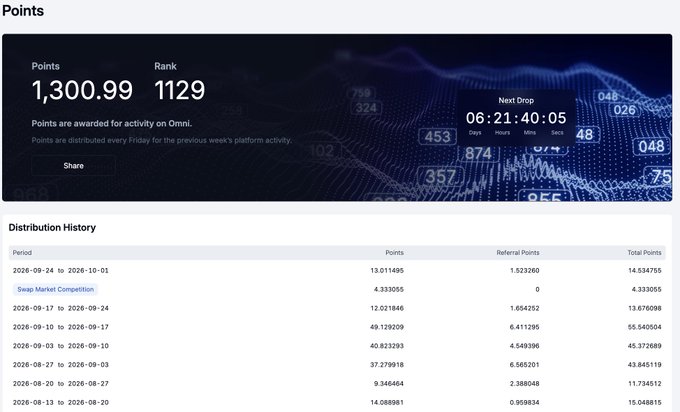This screenshot has width=680, height=412.
Task: Click points value 14.088981
Action: 387,402
